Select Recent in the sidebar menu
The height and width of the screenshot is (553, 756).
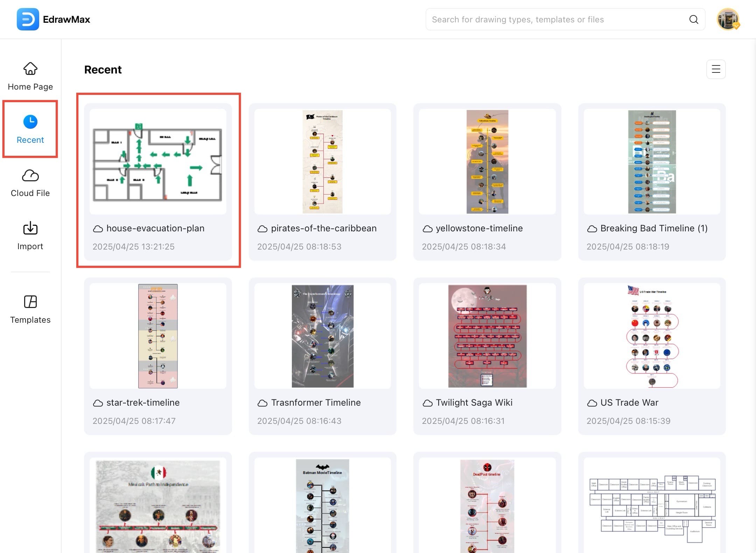pyautogui.click(x=30, y=140)
